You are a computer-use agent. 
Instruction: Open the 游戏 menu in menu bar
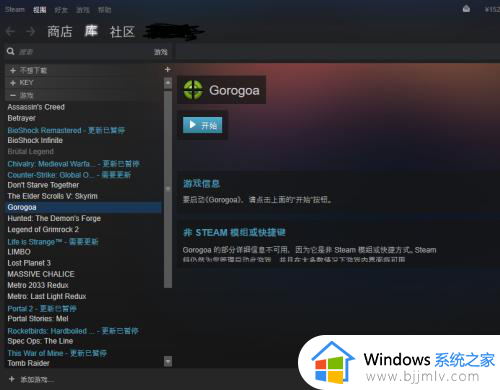[x=83, y=10]
